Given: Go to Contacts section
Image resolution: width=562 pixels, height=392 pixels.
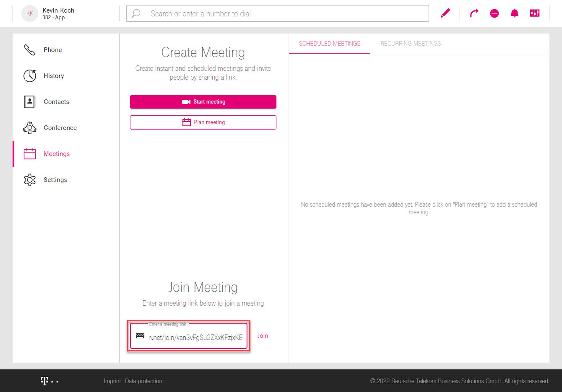Looking at the screenshot, I should (56, 102).
